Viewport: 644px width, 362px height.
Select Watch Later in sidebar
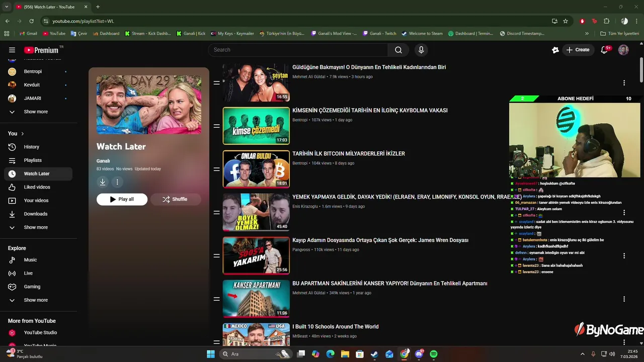(38, 173)
